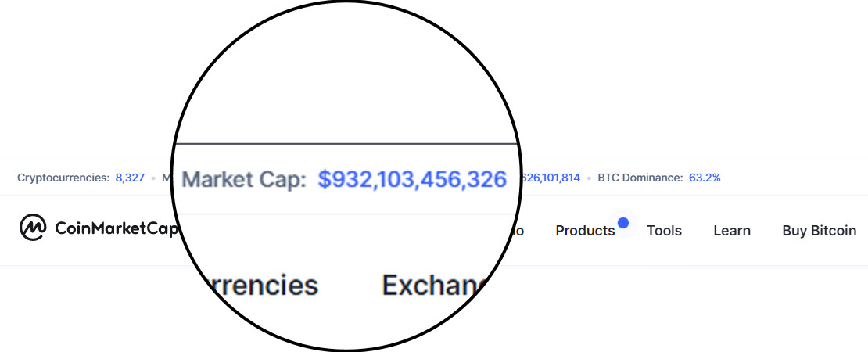Image resolution: width=868 pixels, height=352 pixels.
Task: Click the blue notification dot beside Products
Action: click(623, 223)
